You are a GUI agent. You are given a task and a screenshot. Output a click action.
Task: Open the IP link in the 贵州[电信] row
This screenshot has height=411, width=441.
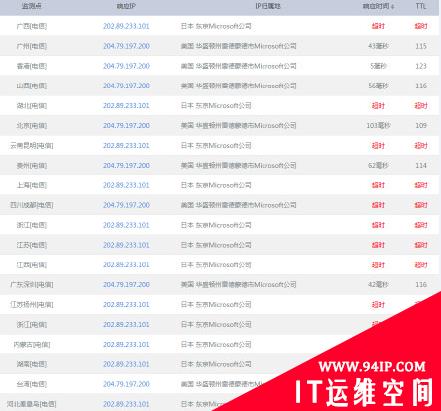126,165
